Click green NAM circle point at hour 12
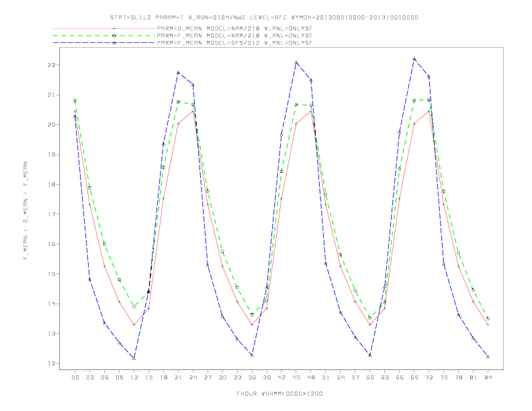The image size is (532, 411). [x=134, y=306]
